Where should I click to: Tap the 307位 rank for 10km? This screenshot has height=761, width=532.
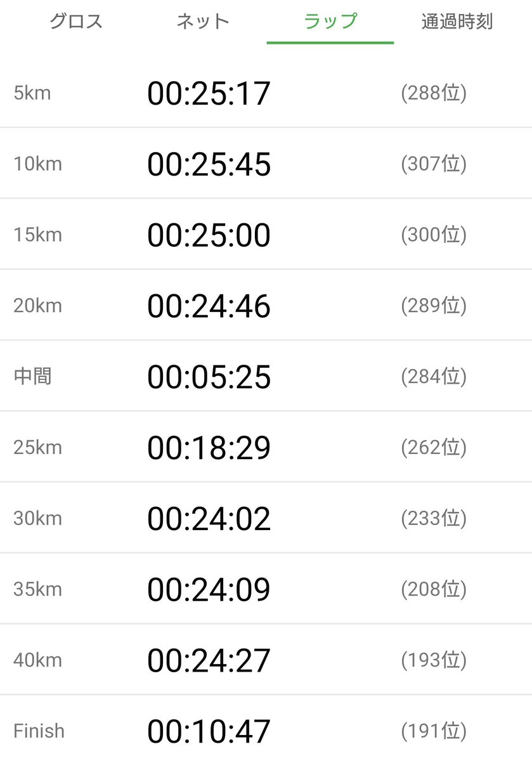(x=434, y=165)
